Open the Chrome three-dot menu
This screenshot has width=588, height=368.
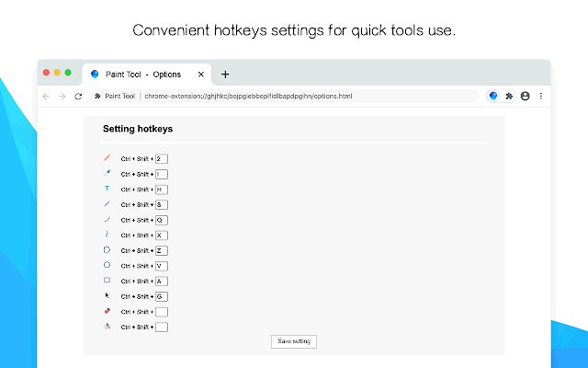click(x=540, y=96)
